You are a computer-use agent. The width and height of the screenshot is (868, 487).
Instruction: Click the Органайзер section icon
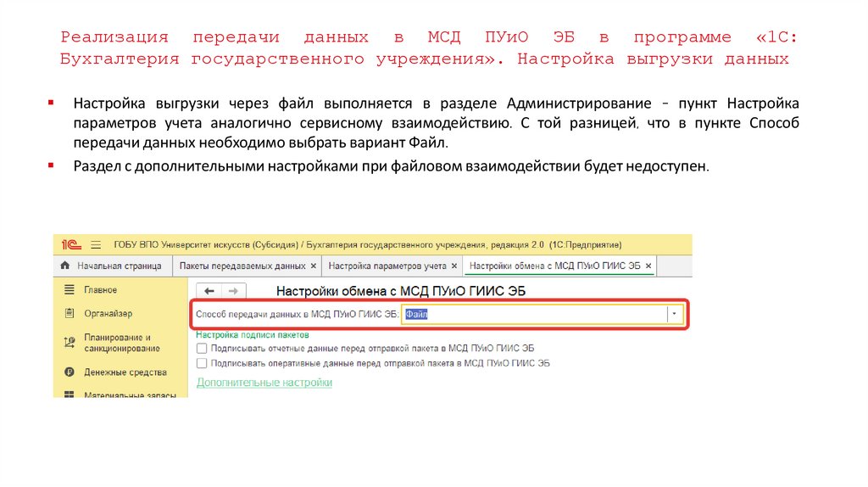click(x=70, y=314)
